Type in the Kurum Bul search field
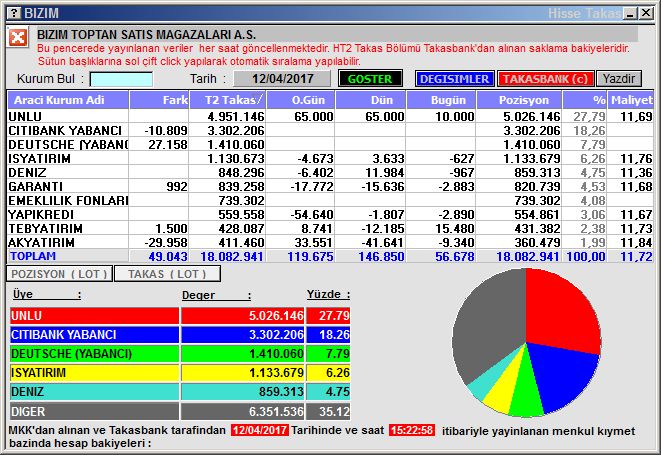Viewport: 661px width, 455px height. pos(121,79)
